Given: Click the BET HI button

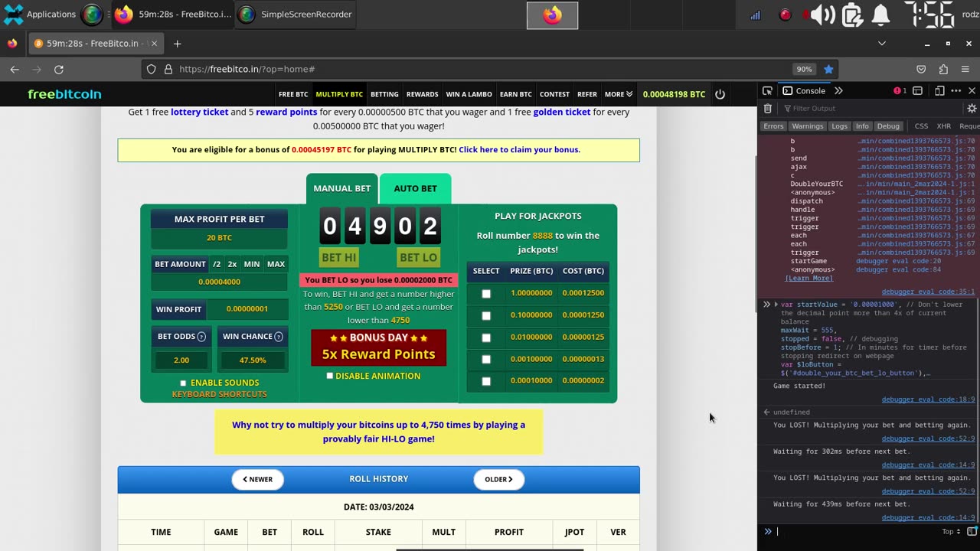Looking at the screenshot, I should pyautogui.click(x=339, y=258).
